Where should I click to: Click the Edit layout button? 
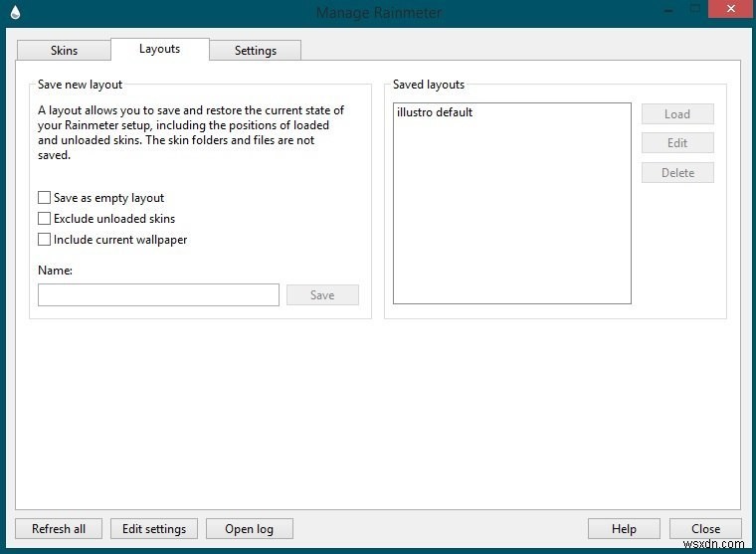[677, 142]
